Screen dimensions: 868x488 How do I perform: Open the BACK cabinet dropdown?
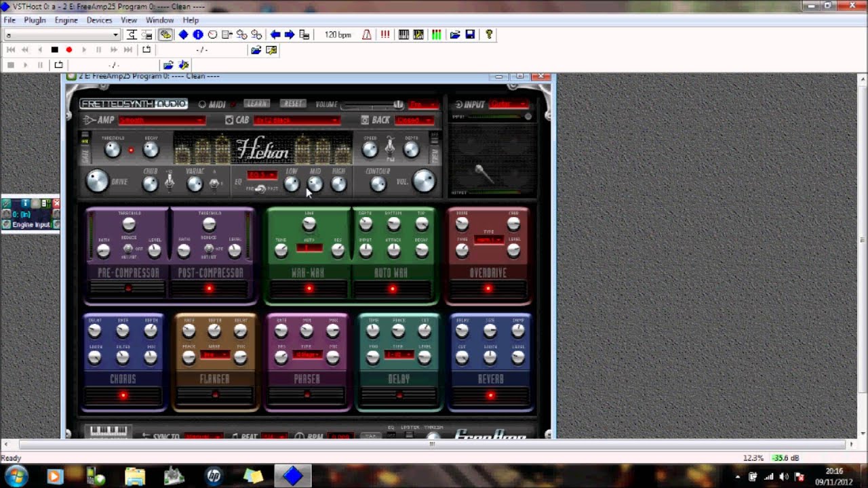(414, 120)
